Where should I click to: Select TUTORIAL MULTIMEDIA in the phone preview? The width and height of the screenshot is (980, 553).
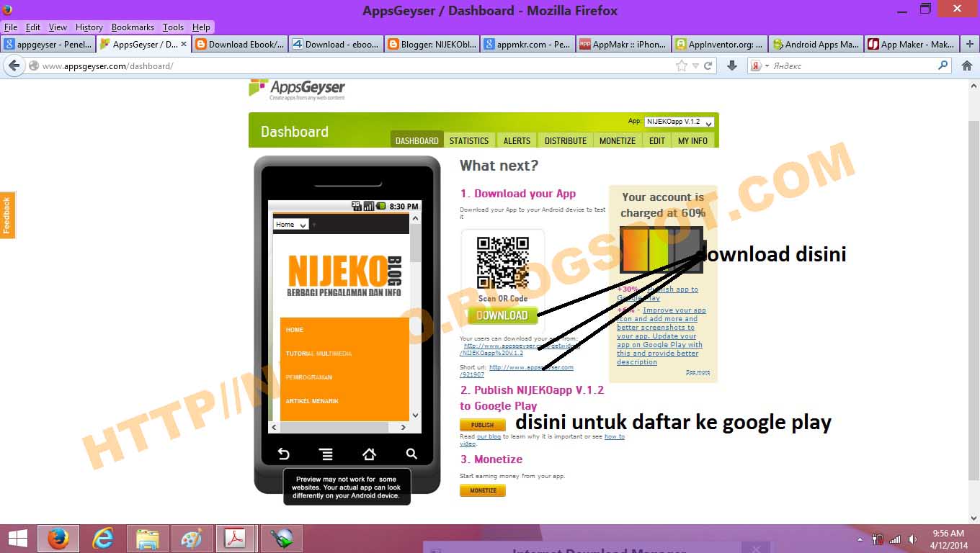318,354
